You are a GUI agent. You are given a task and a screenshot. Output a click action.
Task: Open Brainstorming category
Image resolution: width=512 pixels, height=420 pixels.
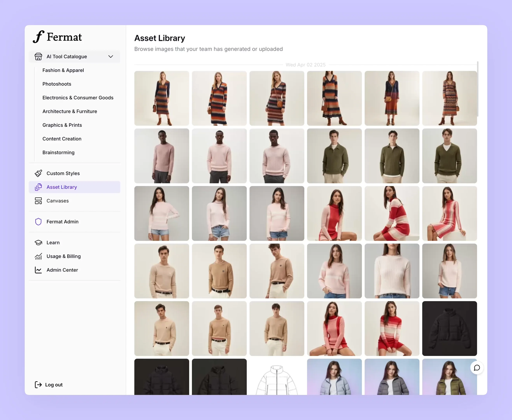(59, 152)
